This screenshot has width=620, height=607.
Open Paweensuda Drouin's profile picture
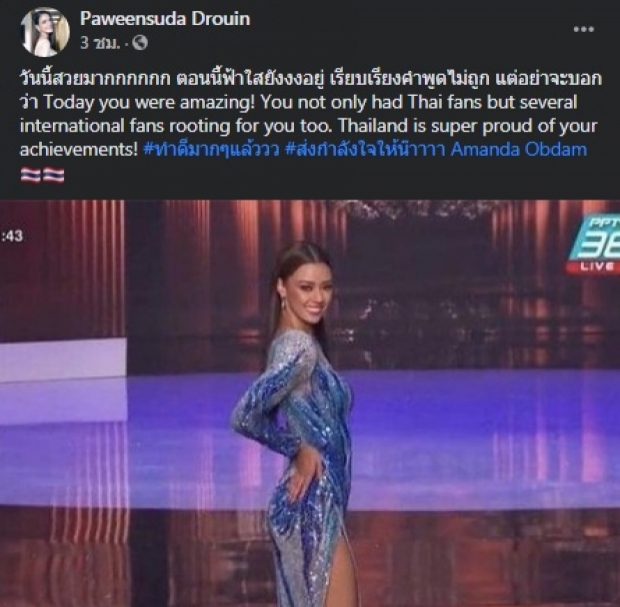click(x=45, y=32)
